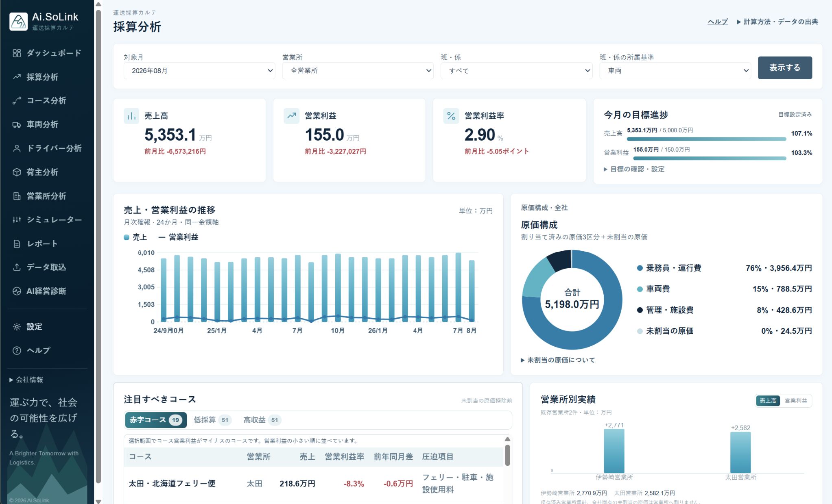Click the 車両費 legend color dot
832x504 pixels.
coord(640,289)
